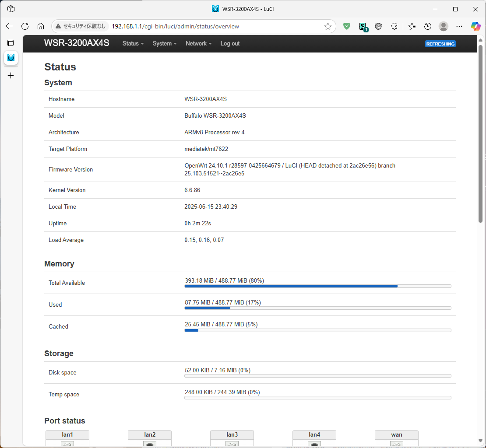Open the bear face extension icon
Image resolution: width=486 pixels, height=448 pixels.
378,26
